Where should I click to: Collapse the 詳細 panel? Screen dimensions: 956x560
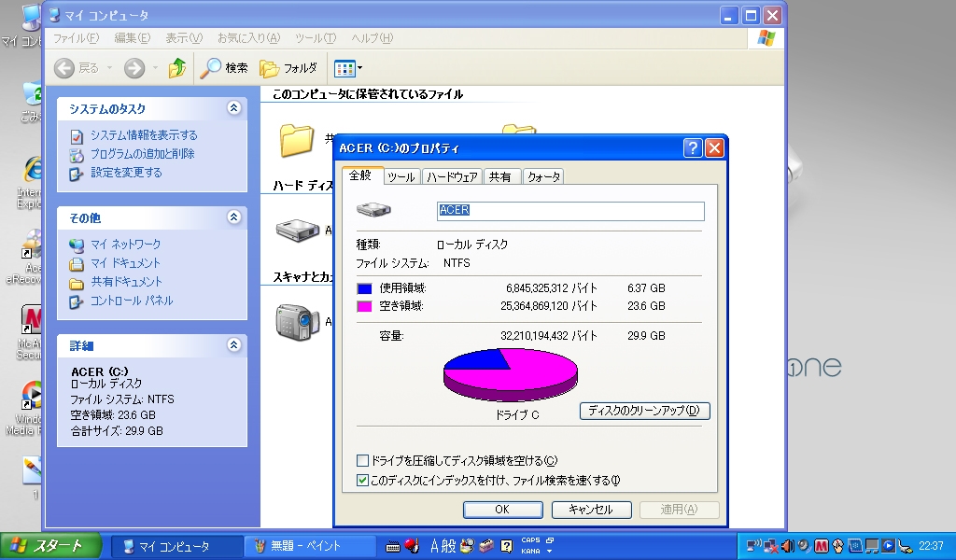click(x=233, y=345)
